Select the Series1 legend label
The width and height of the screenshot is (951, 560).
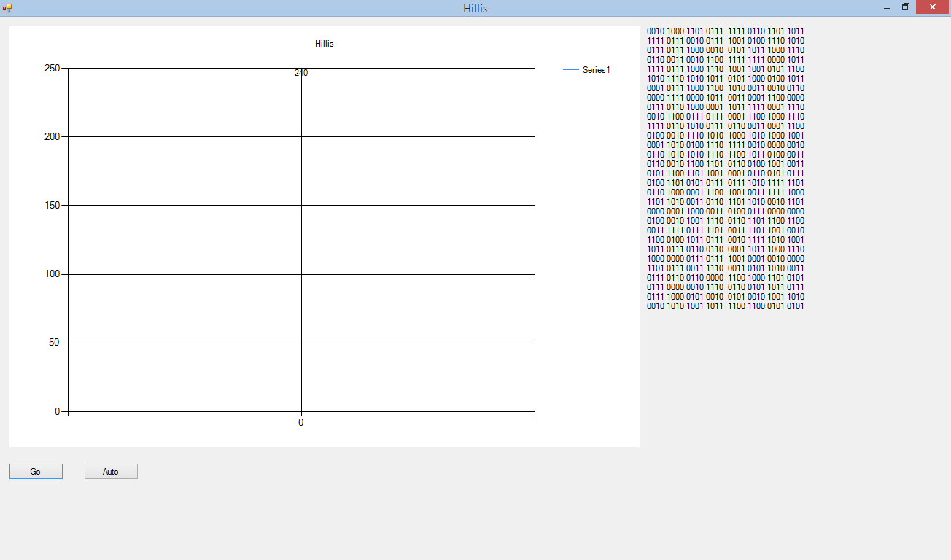click(596, 70)
